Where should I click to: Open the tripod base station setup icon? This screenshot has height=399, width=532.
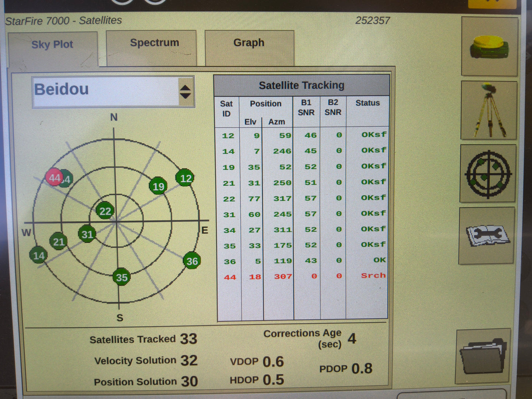coord(489,110)
